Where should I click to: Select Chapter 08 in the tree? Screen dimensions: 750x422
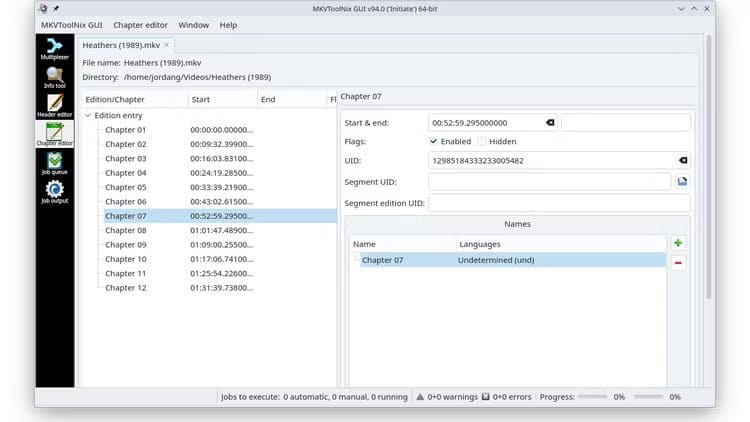click(125, 230)
